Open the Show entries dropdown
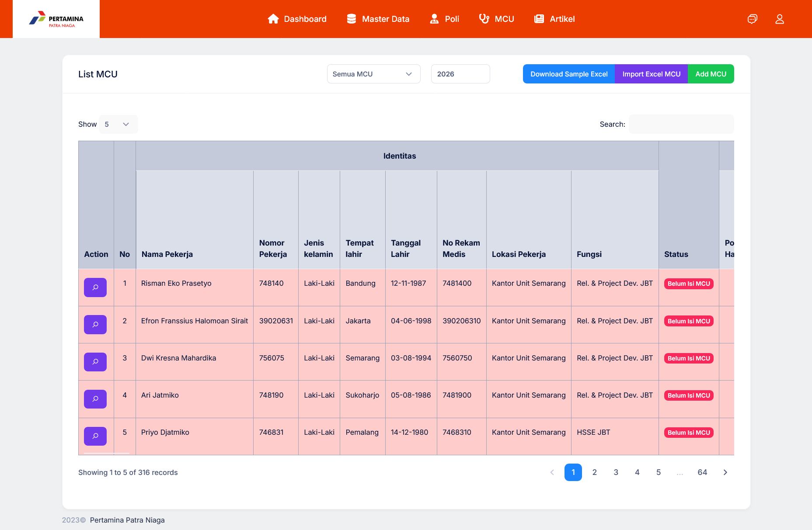 (x=118, y=124)
